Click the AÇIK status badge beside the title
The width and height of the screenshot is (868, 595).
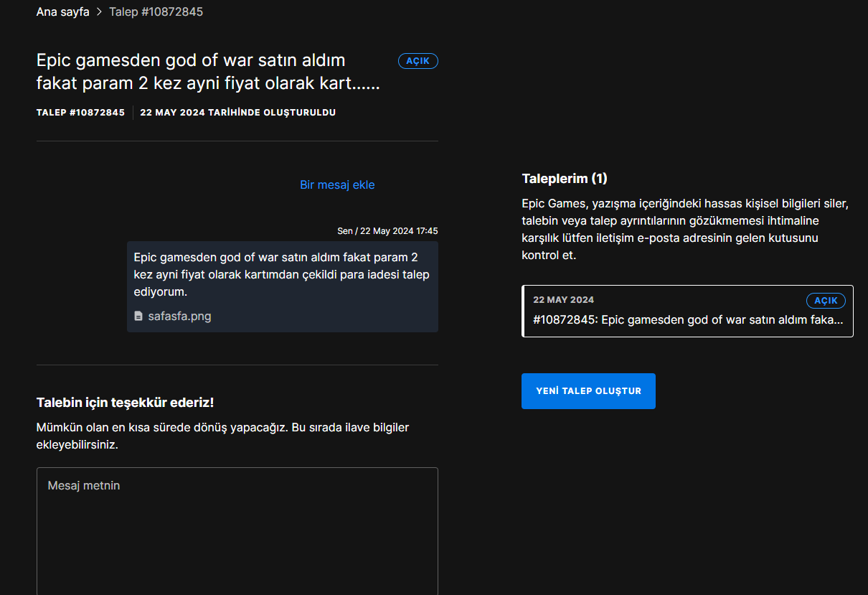pyautogui.click(x=418, y=61)
